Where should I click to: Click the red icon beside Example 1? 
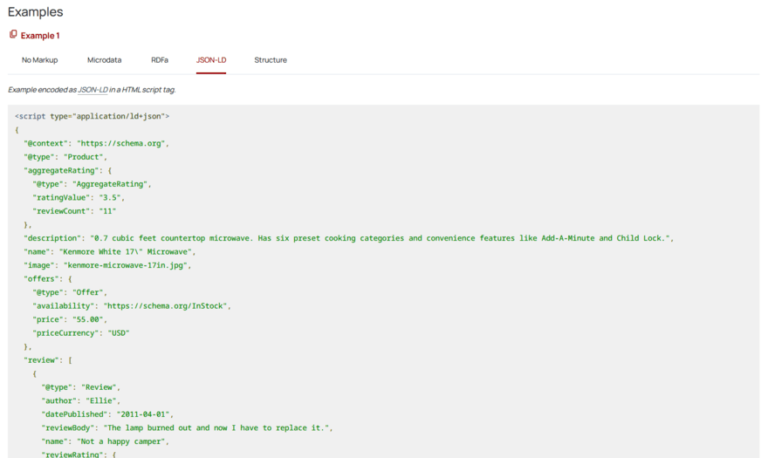coord(13,35)
